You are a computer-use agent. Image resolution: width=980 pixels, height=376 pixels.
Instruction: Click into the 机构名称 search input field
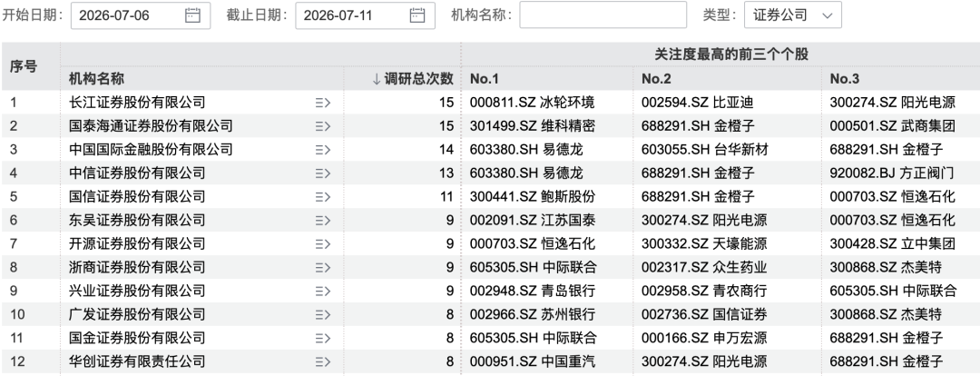click(x=603, y=15)
